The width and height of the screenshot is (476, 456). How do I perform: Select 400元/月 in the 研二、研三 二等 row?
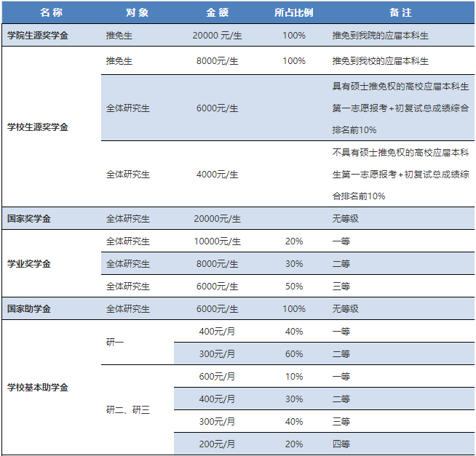point(217,399)
